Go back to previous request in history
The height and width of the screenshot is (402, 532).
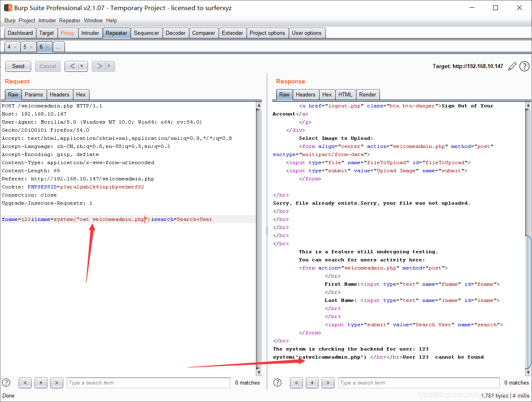click(72, 66)
